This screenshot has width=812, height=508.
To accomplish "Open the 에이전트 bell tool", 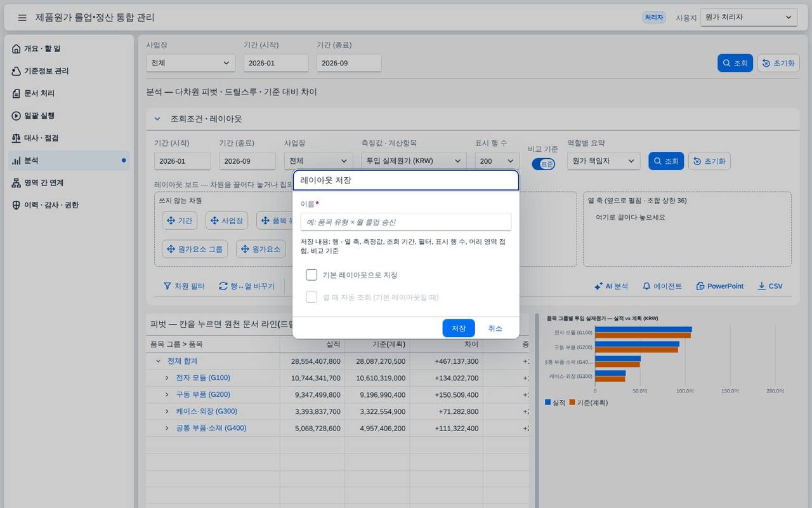I will pos(662,286).
